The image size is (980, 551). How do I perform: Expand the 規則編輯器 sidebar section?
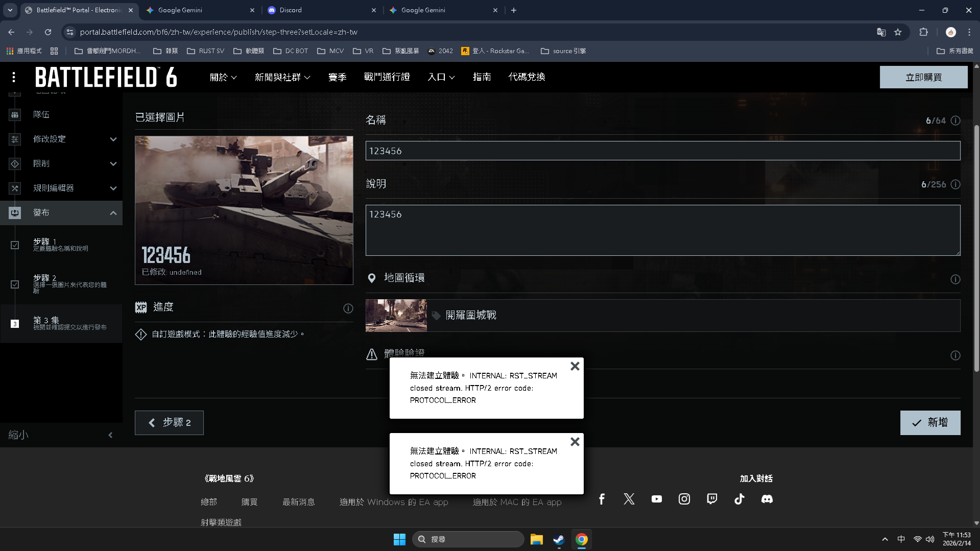pos(113,188)
